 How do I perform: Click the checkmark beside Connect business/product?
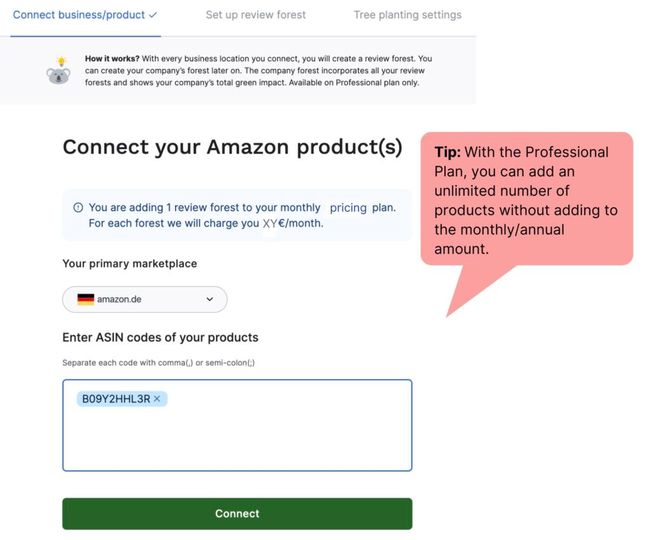tap(153, 15)
